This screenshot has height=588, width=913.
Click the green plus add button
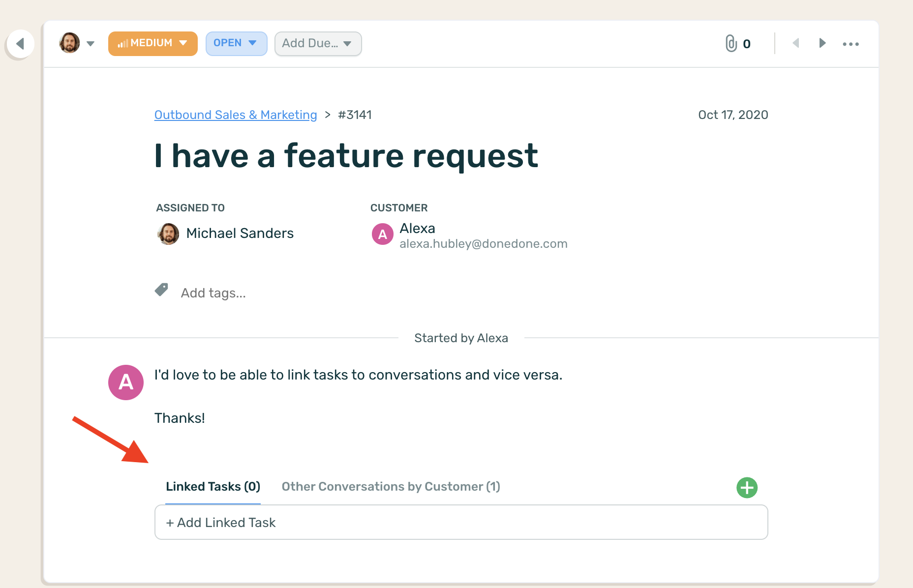(x=747, y=488)
